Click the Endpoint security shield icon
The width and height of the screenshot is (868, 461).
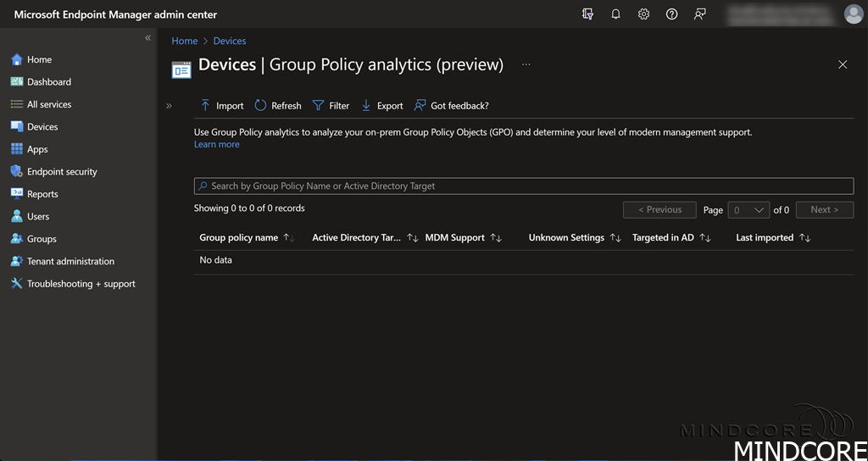[x=16, y=171]
